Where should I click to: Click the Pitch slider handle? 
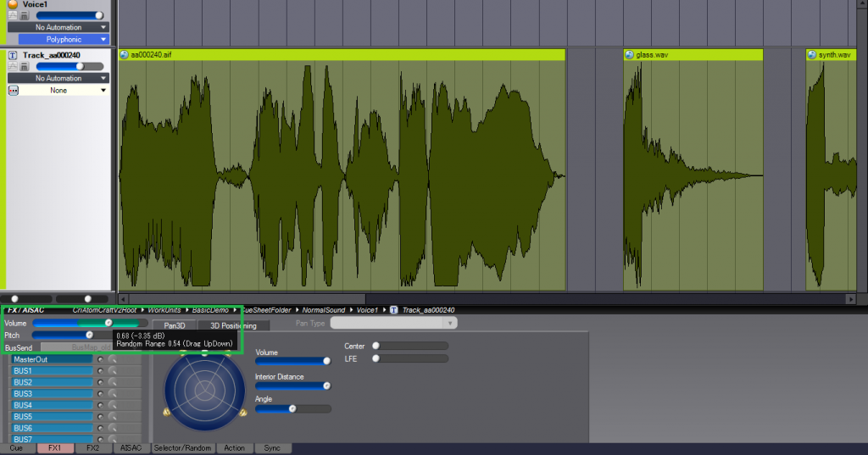[89, 335]
